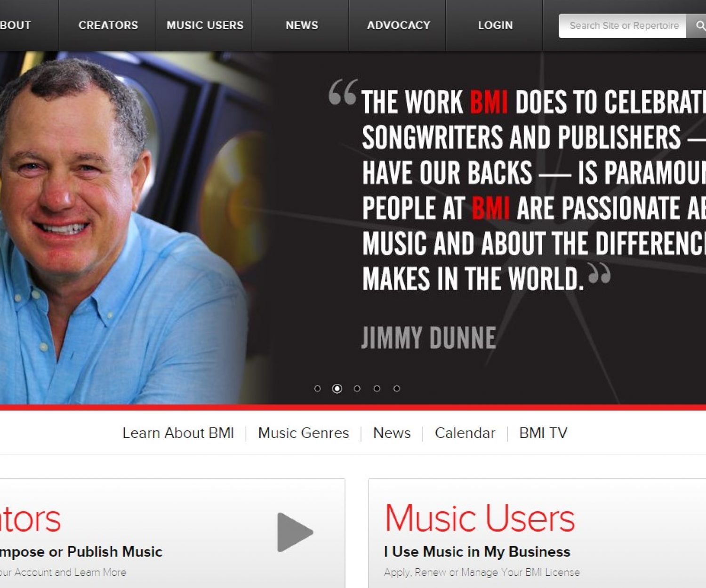Image resolution: width=706 pixels, height=588 pixels.
Task: Focus the Search Site or Repertoire field
Action: click(623, 26)
